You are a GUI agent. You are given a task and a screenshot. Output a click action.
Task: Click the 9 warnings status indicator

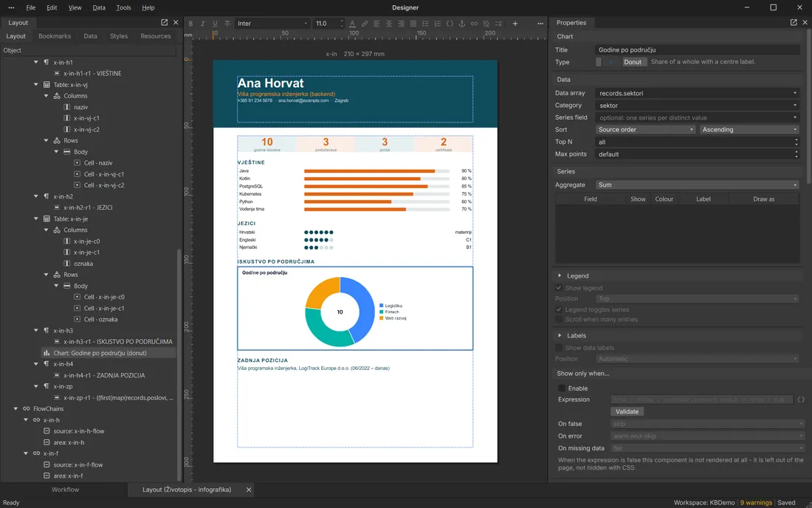pyautogui.click(x=756, y=503)
